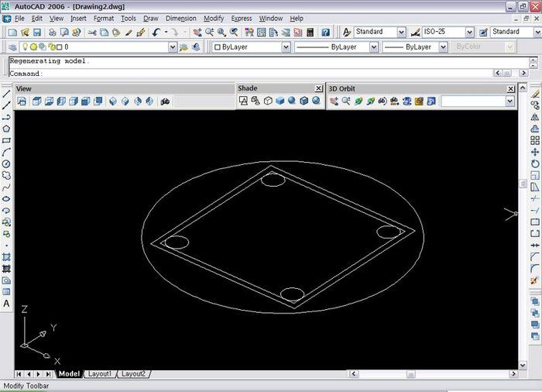
Task: Open the lineweight ByLayer dropdown
Action: pos(443,47)
